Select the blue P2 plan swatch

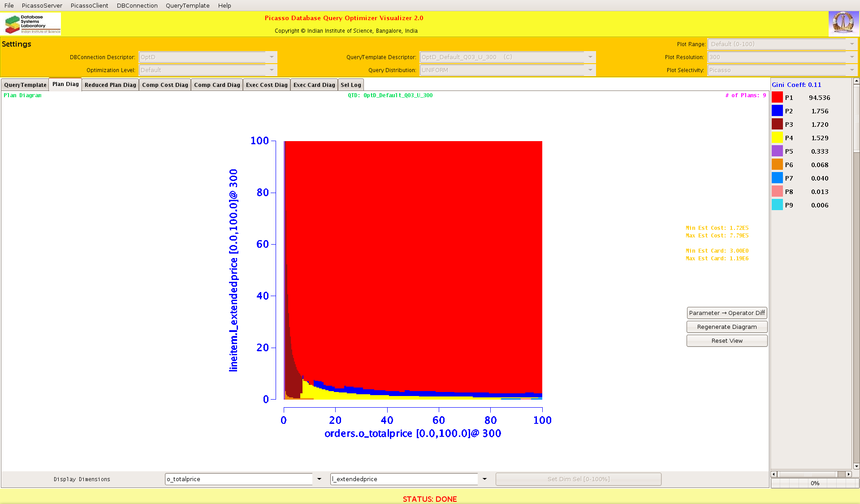tap(777, 111)
